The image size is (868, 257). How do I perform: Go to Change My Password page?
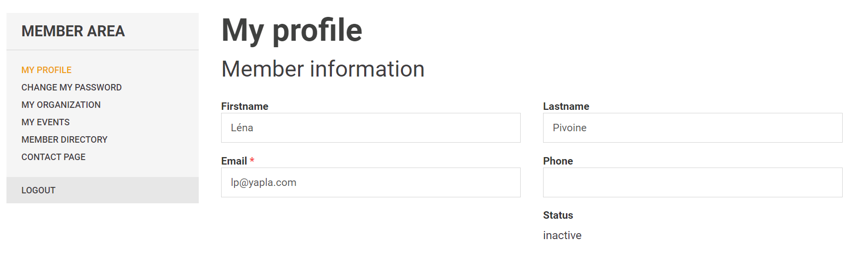pos(71,87)
